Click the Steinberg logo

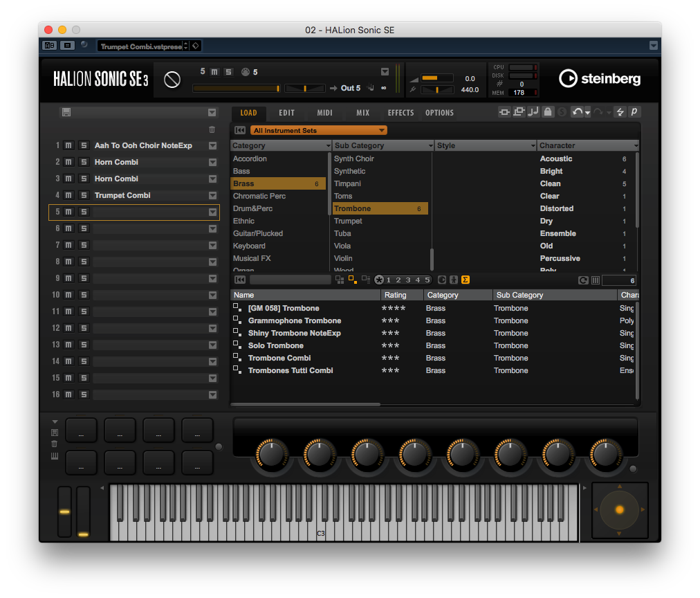click(599, 79)
